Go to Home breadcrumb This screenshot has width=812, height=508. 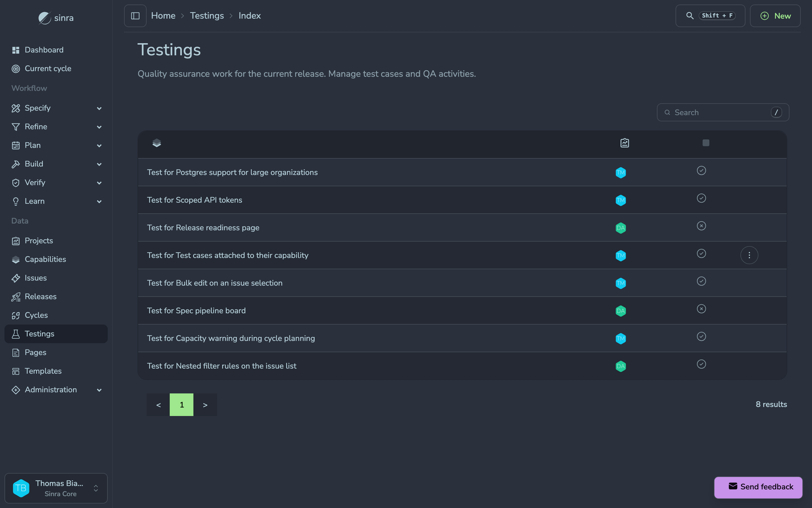163,16
